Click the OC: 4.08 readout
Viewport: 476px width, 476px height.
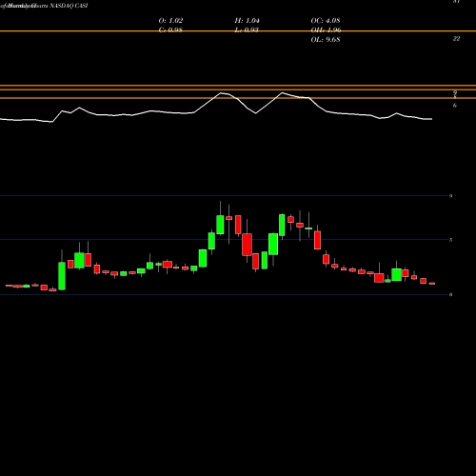(326, 21)
